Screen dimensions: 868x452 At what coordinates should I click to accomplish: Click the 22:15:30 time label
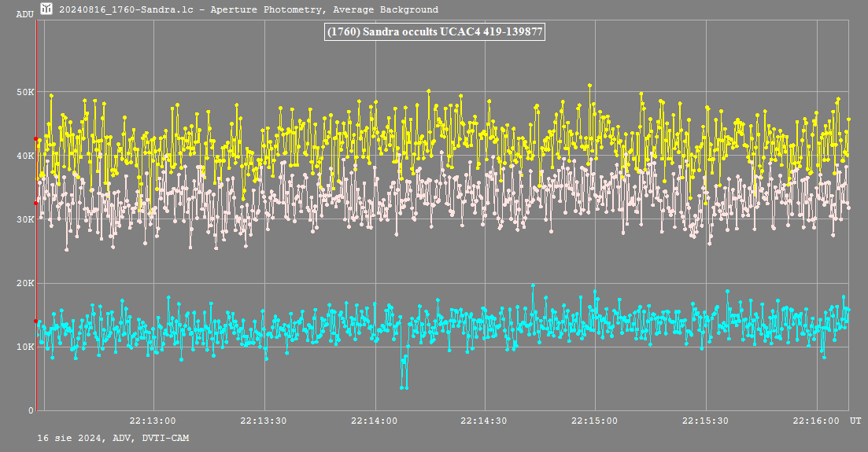pos(705,421)
